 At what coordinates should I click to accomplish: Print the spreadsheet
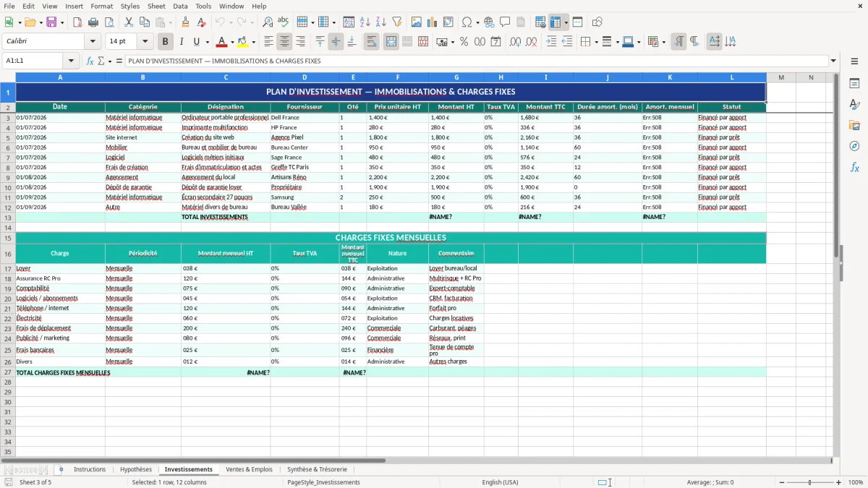coord(93,22)
